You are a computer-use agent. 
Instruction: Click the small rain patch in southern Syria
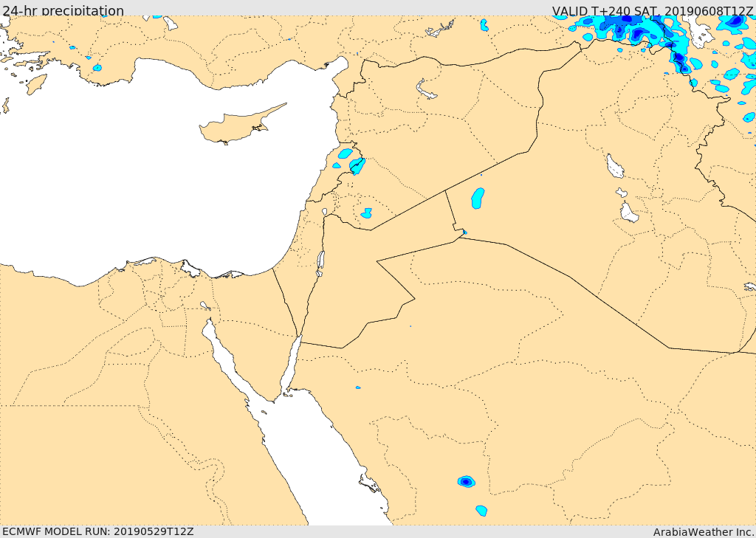pos(366,213)
